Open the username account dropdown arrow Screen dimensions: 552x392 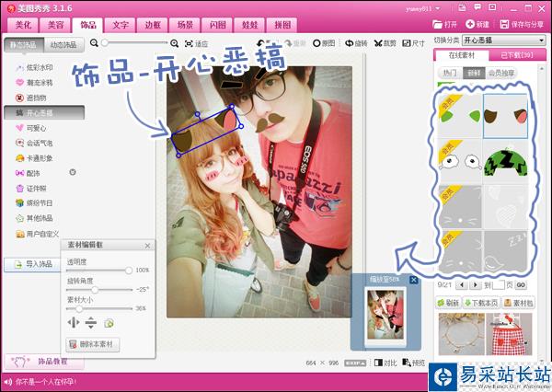pyautogui.click(x=438, y=8)
